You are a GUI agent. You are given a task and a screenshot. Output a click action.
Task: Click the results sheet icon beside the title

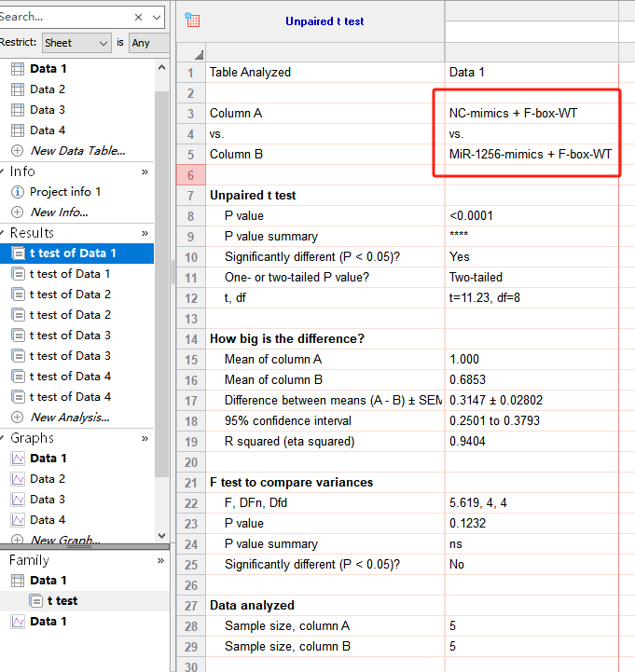193,21
